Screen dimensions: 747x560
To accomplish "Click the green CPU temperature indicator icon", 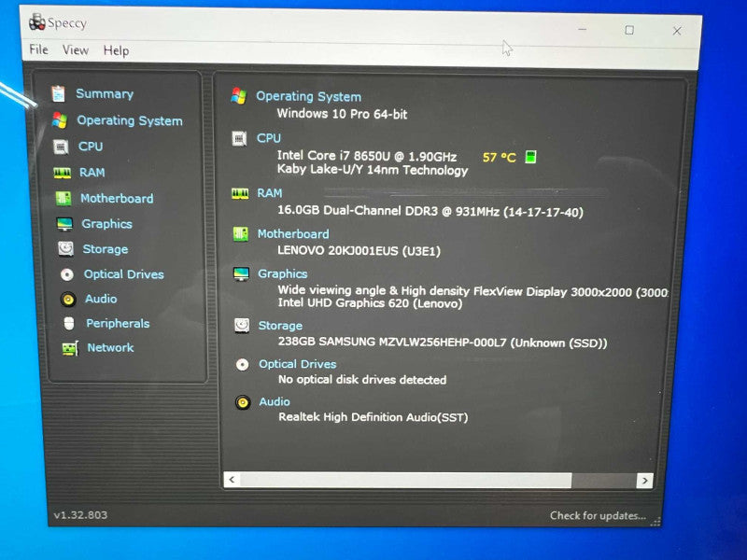I will 530,157.
